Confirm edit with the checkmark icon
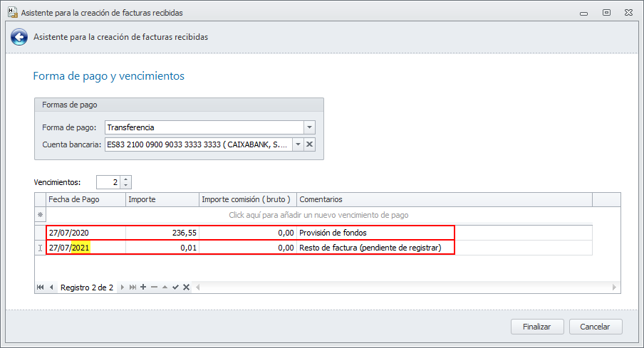 pyautogui.click(x=175, y=288)
